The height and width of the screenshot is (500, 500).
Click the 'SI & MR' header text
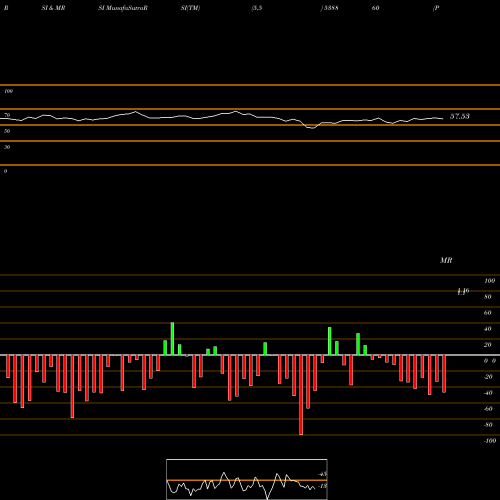(53, 8)
